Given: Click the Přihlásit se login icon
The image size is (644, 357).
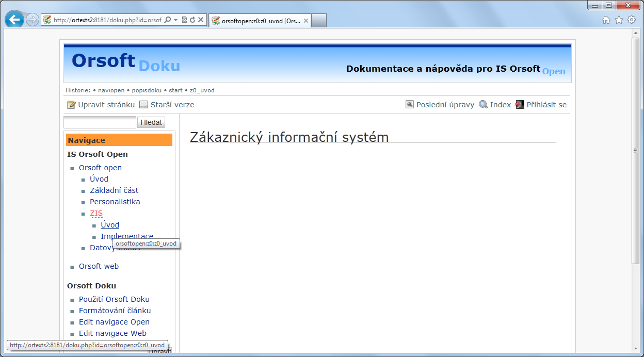Looking at the screenshot, I should 520,105.
